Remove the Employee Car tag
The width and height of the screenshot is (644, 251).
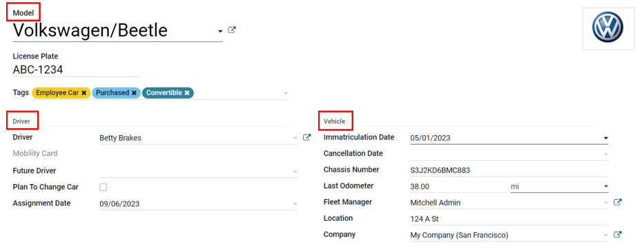84,93
